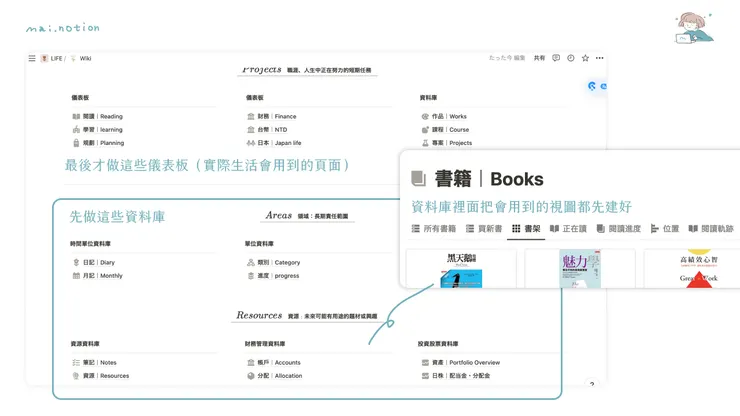Open the Works database link
Image resolution: width=740 pixels, height=416 pixels.
449,116
